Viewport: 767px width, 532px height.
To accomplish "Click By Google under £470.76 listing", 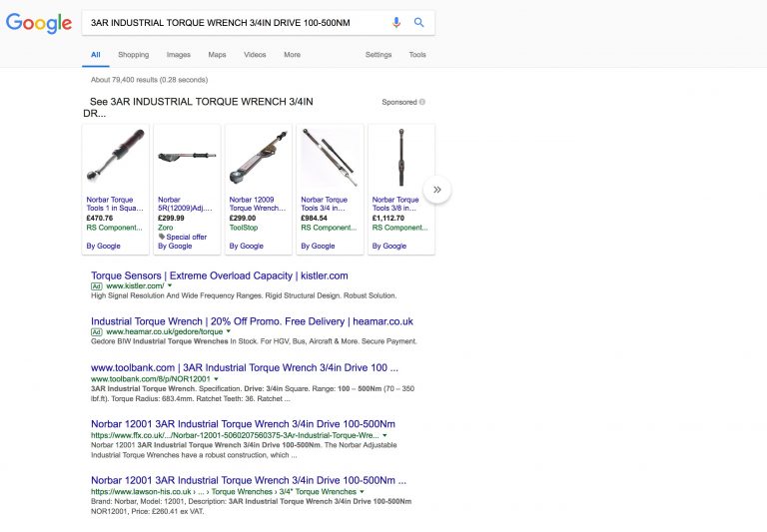I will 103,246.
